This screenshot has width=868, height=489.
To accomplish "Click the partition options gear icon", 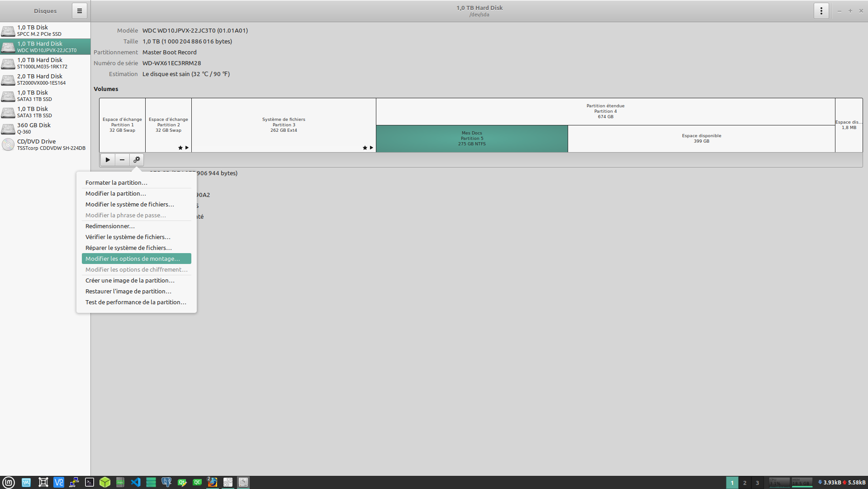I will tap(137, 160).
